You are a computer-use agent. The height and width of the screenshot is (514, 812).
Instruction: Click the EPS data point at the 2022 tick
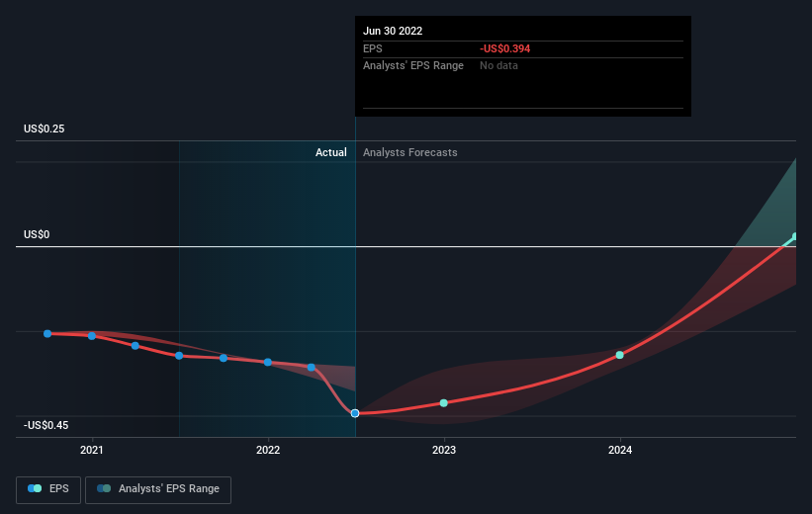(x=268, y=362)
